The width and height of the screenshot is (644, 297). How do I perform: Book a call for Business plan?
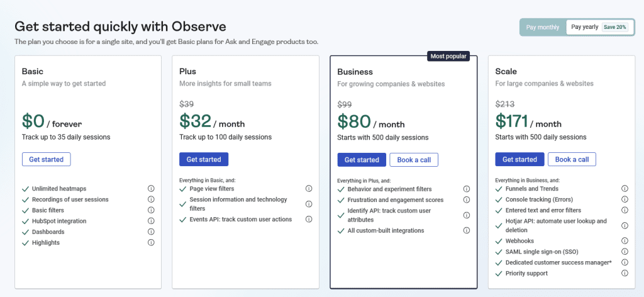[414, 160]
